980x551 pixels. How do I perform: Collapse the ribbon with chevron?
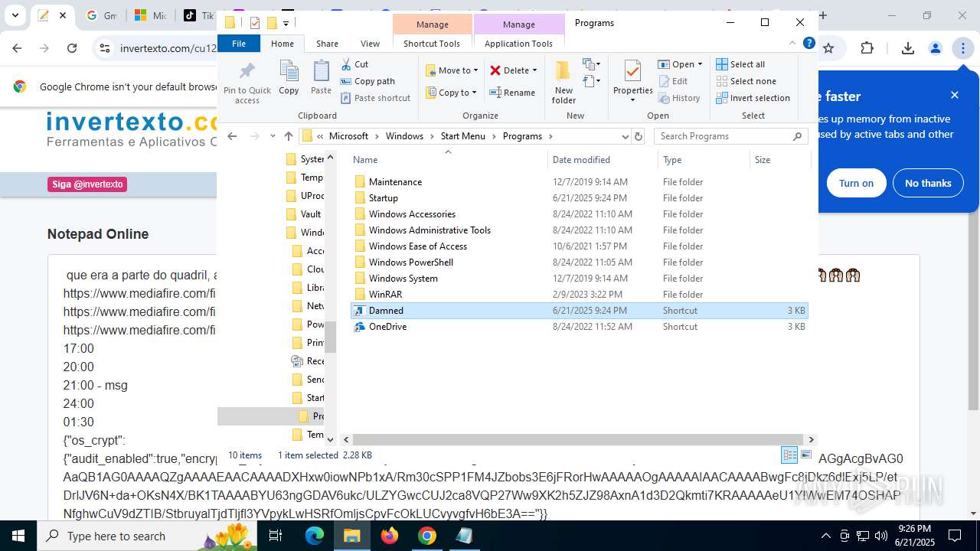[x=792, y=44]
